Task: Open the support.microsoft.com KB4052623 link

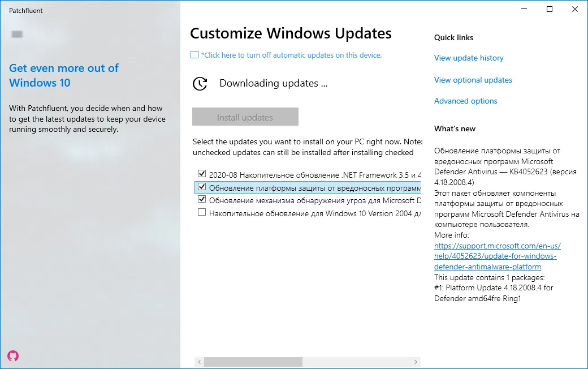Action: coord(497,256)
